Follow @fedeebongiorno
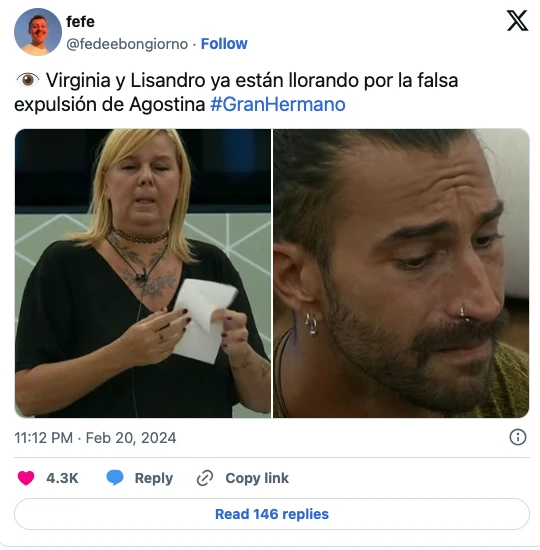 (x=224, y=44)
